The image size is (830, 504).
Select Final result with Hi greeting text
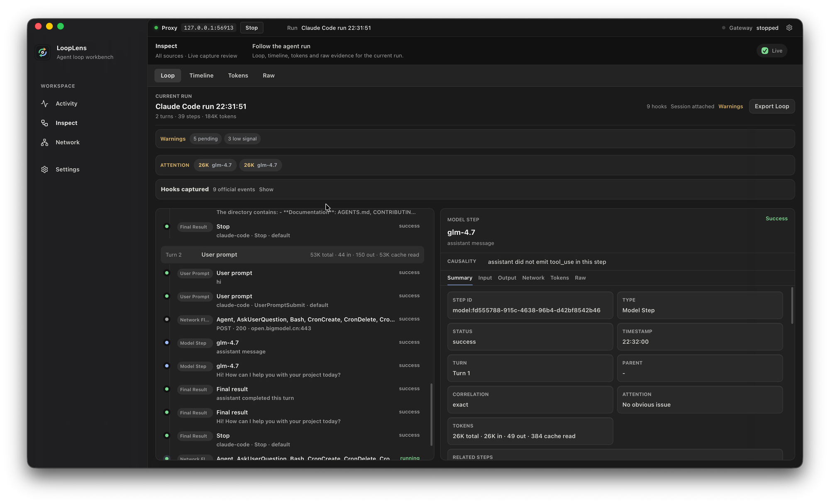pos(292,416)
